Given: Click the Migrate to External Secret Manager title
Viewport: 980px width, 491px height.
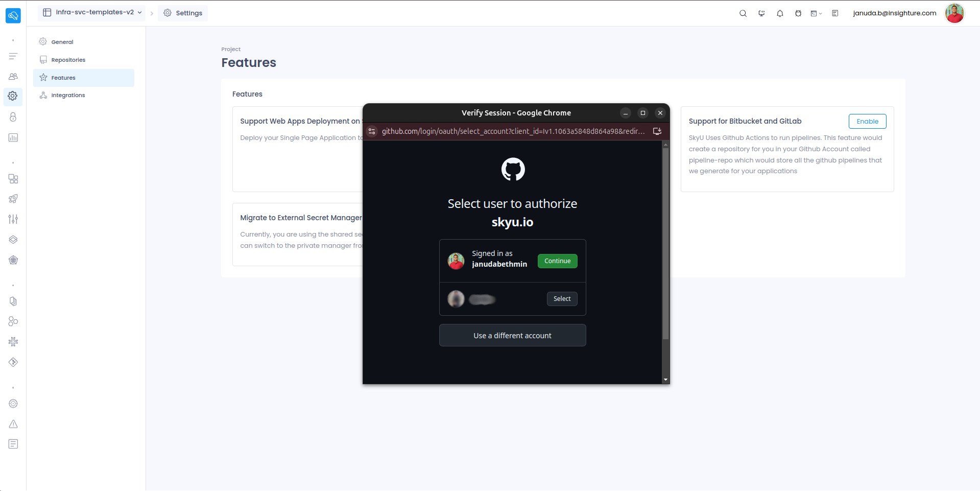Looking at the screenshot, I should (301, 218).
